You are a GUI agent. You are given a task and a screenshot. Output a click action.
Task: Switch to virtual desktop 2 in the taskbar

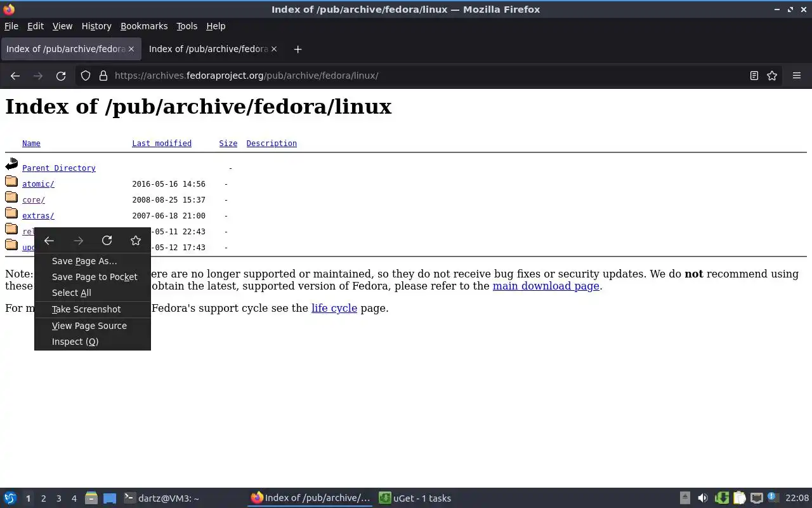pyautogui.click(x=43, y=498)
